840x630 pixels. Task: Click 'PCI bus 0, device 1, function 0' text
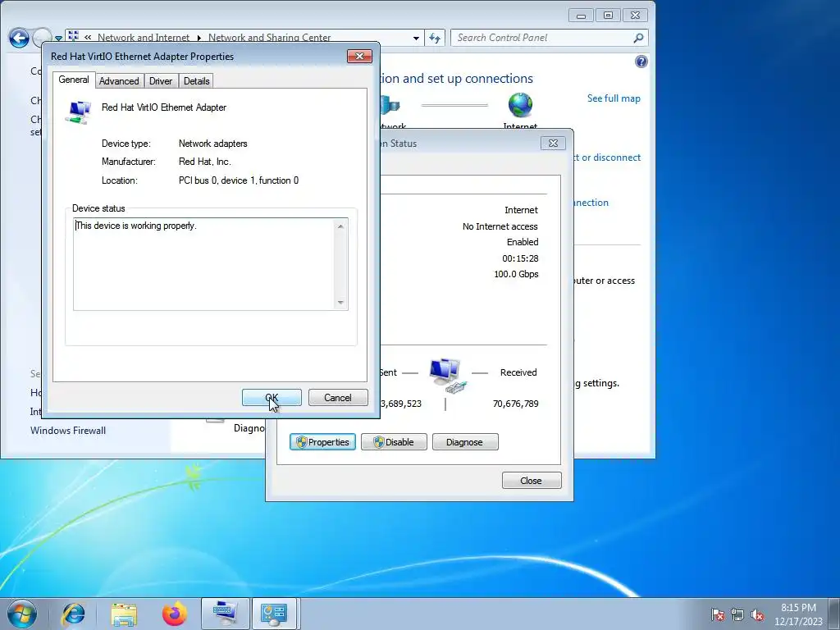pyautogui.click(x=239, y=180)
